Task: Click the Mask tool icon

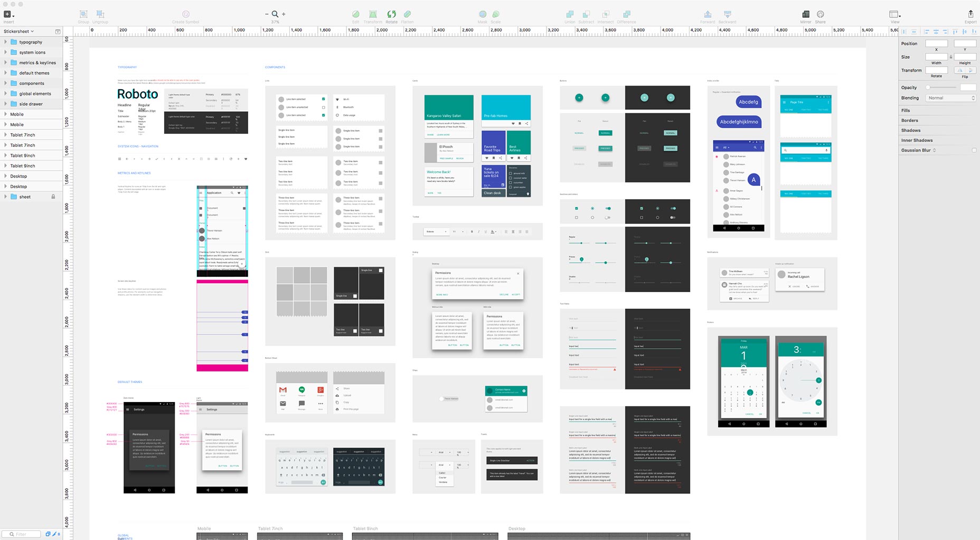Action: coord(483,14)
